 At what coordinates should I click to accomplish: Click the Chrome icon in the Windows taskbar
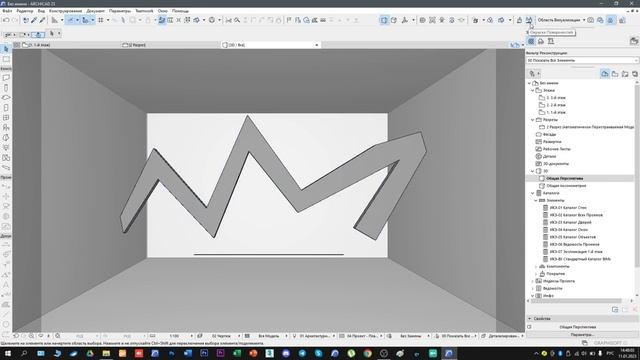pyautogui.click(x=367, y=353)
